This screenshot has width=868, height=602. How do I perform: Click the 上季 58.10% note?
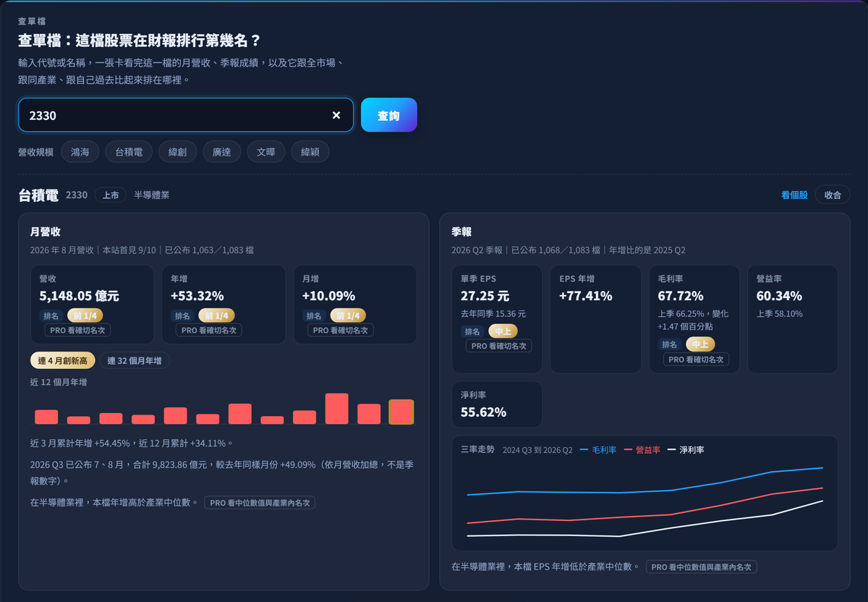pos(780,314)
